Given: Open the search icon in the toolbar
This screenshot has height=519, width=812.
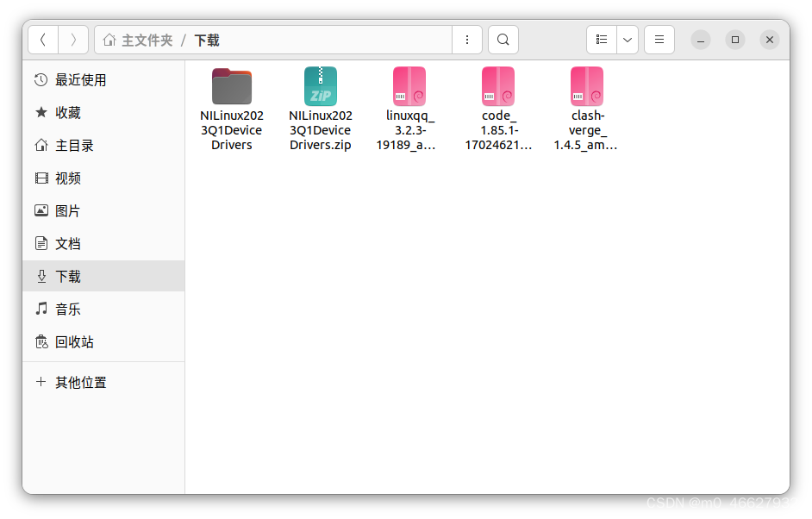Looking at the screenshot, I should (503, 39).
